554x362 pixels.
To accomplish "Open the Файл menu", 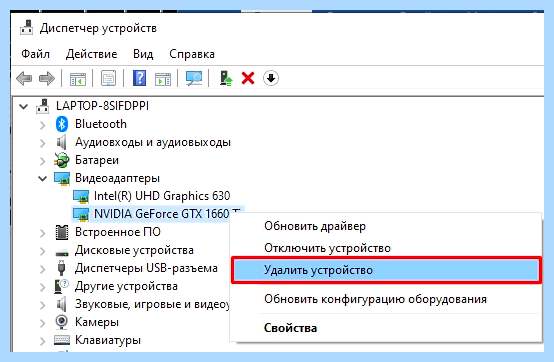I will [x=35, y=54].
